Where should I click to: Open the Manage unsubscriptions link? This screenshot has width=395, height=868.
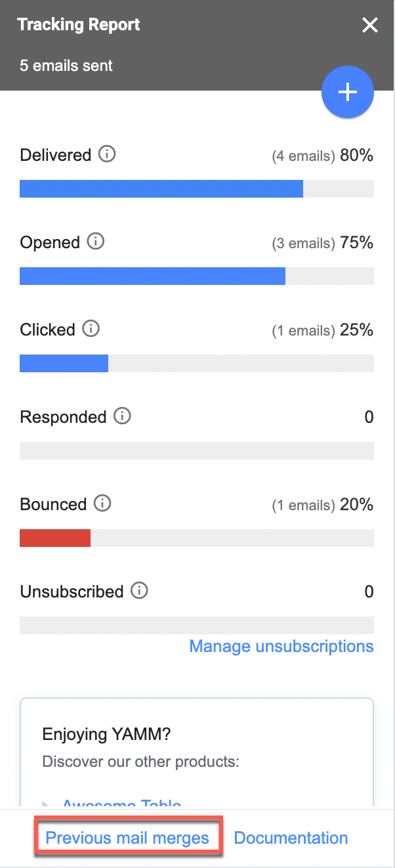tap(281, 646)
